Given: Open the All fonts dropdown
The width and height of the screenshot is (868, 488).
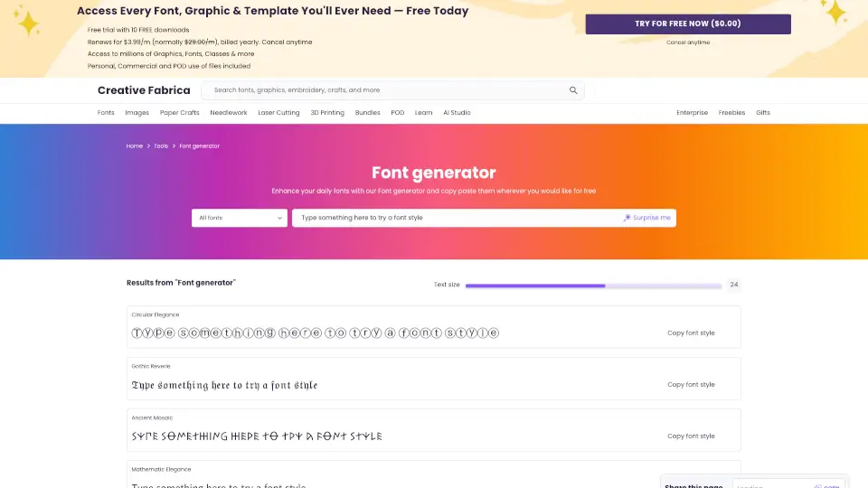Looking at the screenshot, I should (x=239, y=218).
